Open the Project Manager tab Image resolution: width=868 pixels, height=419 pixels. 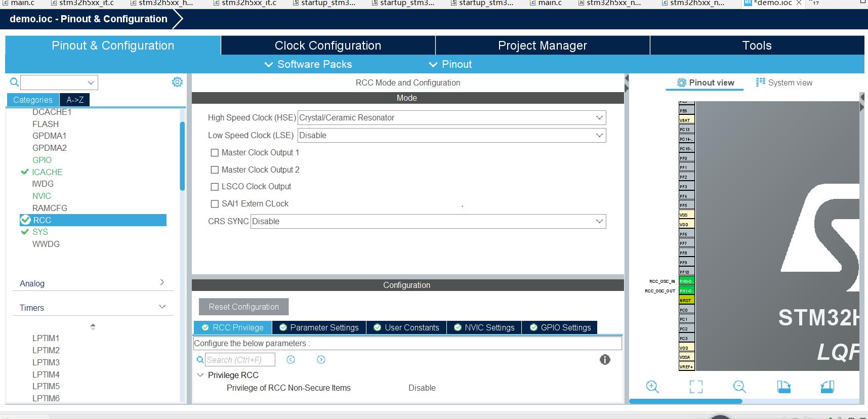(543, 46)
